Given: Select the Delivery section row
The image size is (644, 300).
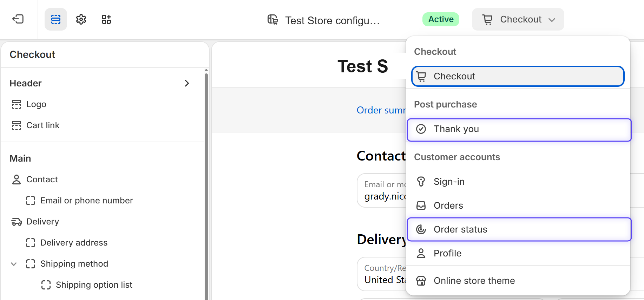Looking at the screenshot, I should [x=102, y=222].
